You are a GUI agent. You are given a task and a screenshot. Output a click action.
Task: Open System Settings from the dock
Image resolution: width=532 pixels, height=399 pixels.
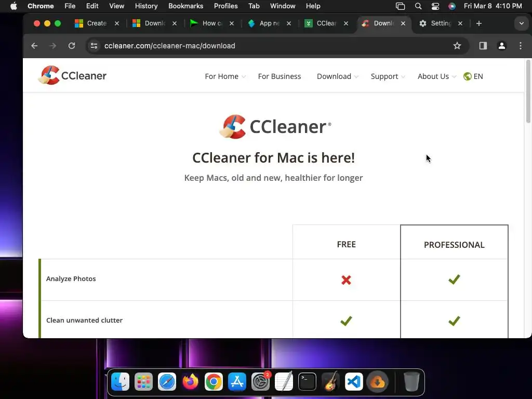pyautogui.click(x=261, y=382)
